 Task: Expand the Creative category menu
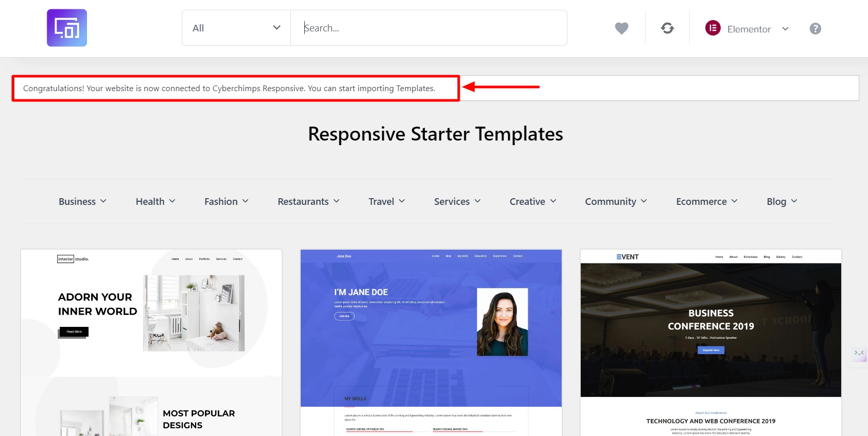[533, 201]
